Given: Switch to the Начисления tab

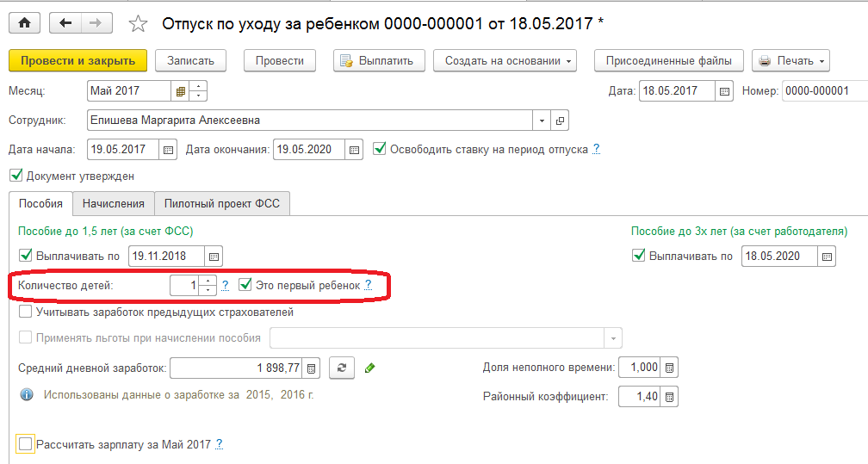Looking at the screenshot, I should 114,203.
